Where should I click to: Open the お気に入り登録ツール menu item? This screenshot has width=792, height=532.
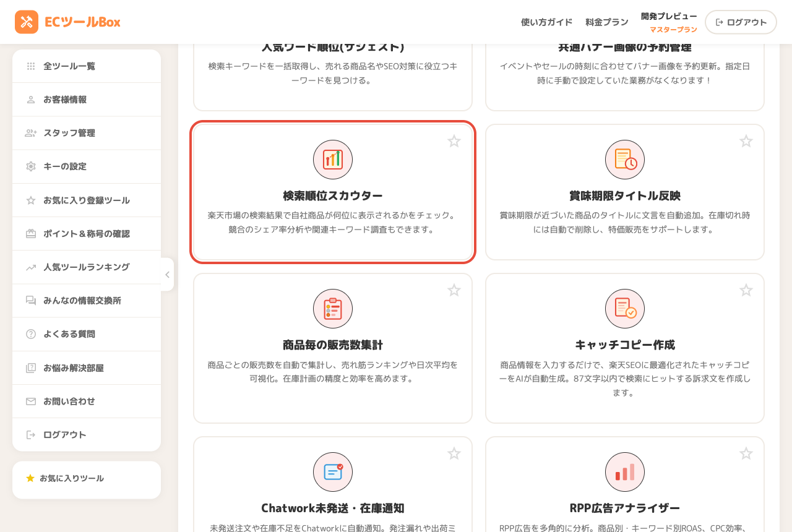pos(87,200)
